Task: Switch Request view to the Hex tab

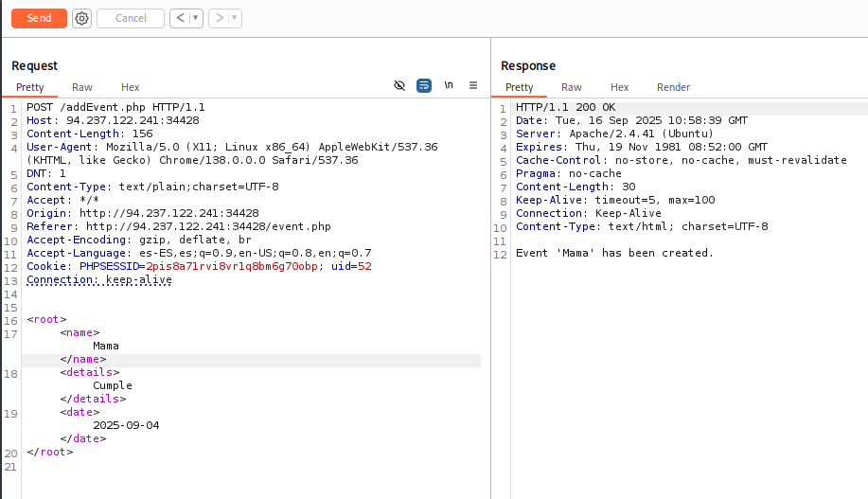Action: pos(131,87)
